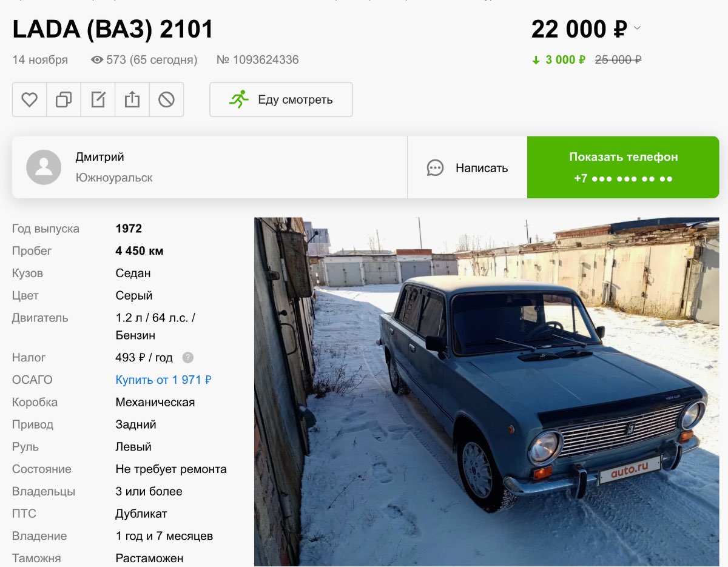Click listing number № 1093624336
The height and width of the screenshot is (567, 728).
click(258, 60)
